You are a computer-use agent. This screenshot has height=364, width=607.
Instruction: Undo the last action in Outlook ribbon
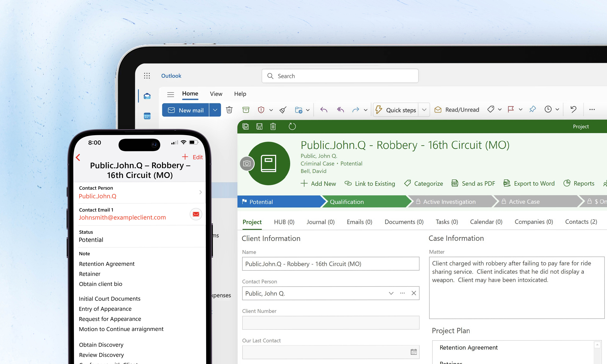(x=573, y=109)
